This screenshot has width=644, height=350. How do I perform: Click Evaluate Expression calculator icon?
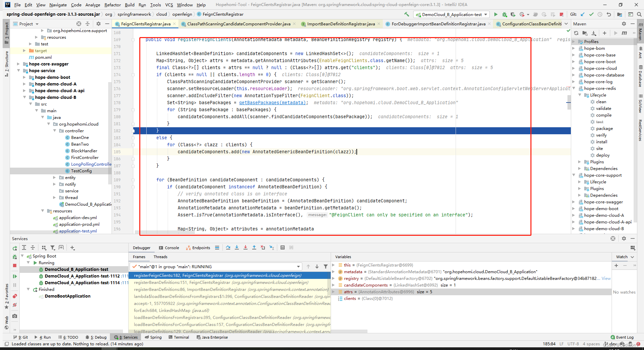click(283, 247)
